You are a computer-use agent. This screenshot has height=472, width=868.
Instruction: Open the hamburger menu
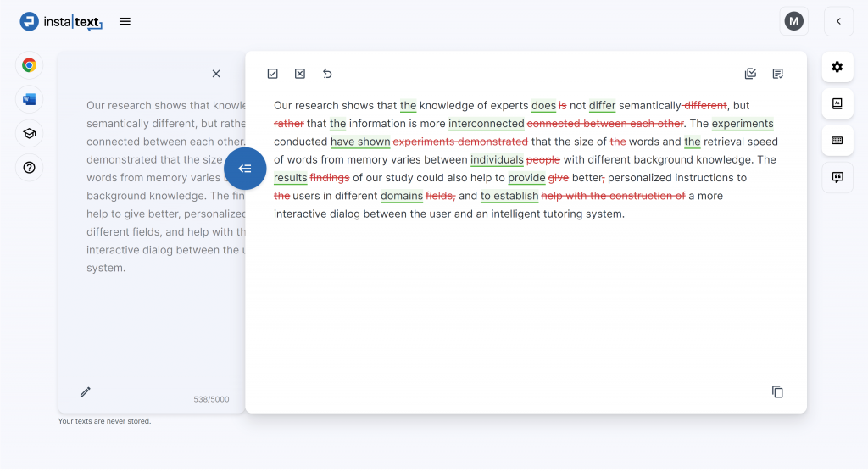coord(125,21)
